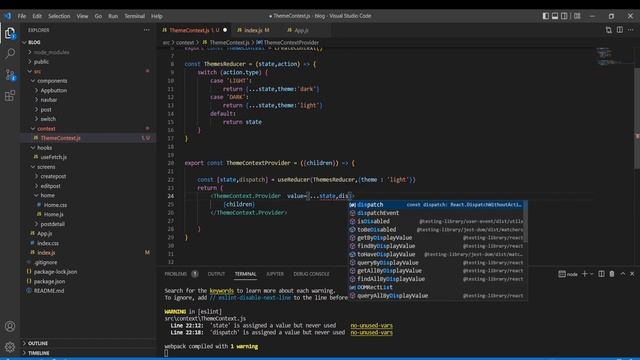
Task: Select dispatchEvent autocomplete suggestion
Action: tap(435, 213)
